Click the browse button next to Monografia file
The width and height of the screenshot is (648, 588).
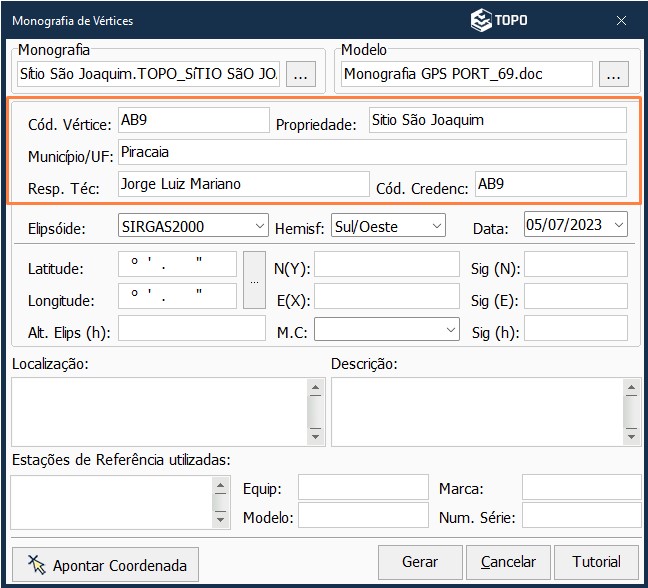tap(301, 74)
